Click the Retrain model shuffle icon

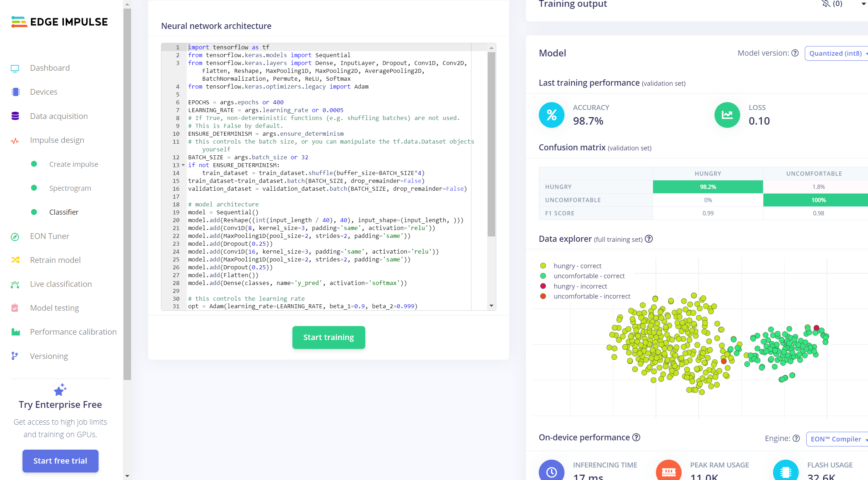15,260
